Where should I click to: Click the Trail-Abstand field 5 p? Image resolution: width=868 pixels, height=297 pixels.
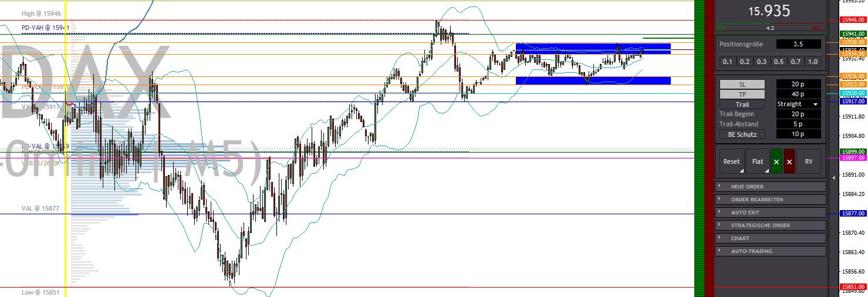pyautogui.click(x=798, y=124)
